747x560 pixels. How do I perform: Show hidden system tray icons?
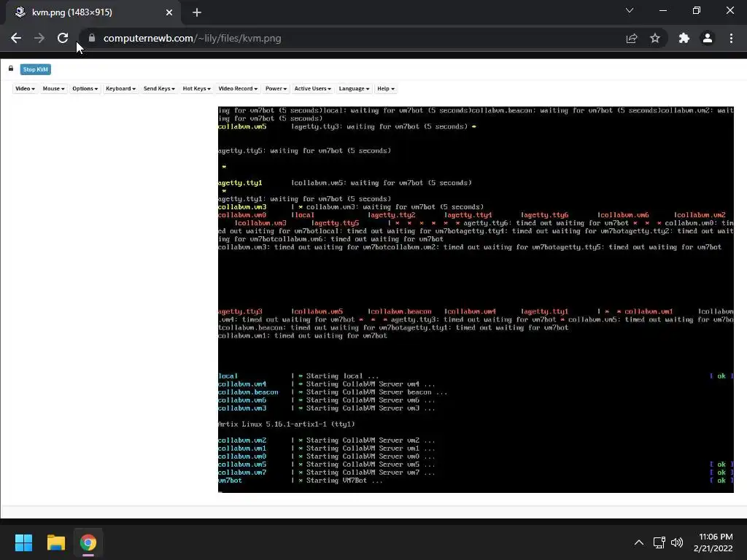coord(639,542)
